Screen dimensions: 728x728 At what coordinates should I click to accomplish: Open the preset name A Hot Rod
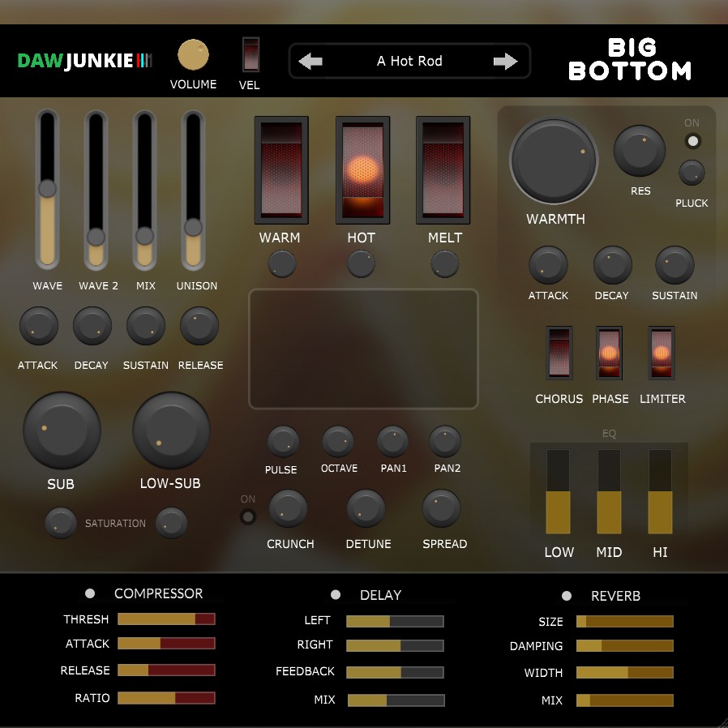tap(409, 62)
